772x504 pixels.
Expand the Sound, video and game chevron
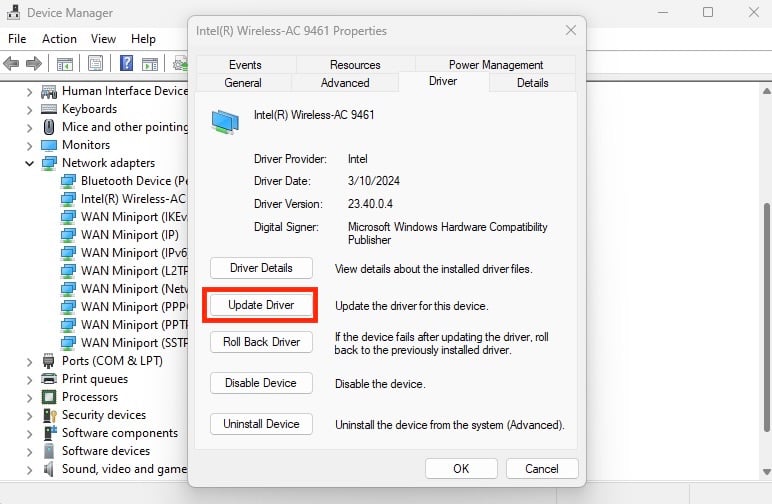click(30, 470)
